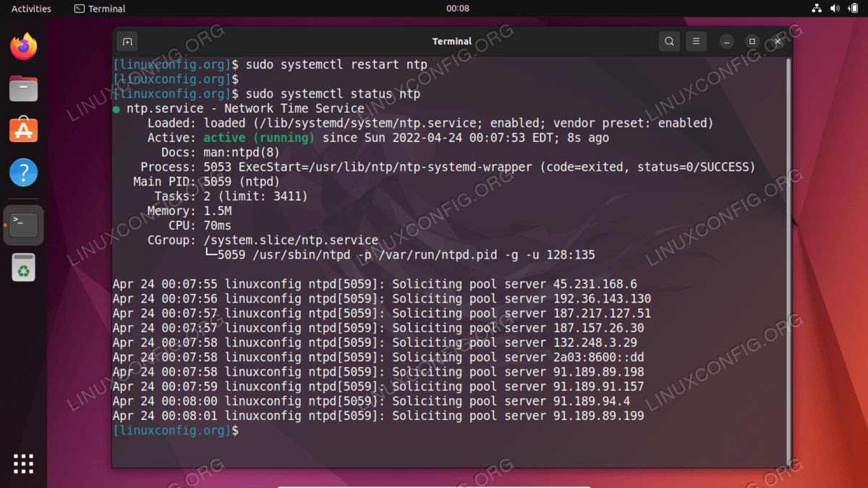This screenshot has height=488, width=868.
Task: Open the clock showing 00:08
Action: pyautogui.click(x=457, y=9)
